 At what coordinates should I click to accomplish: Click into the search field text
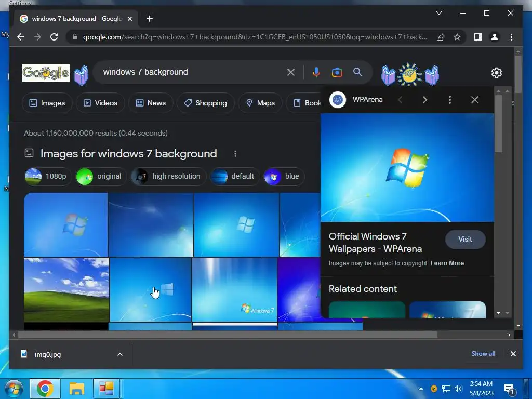pyautogui.click(x=145, y=72)
